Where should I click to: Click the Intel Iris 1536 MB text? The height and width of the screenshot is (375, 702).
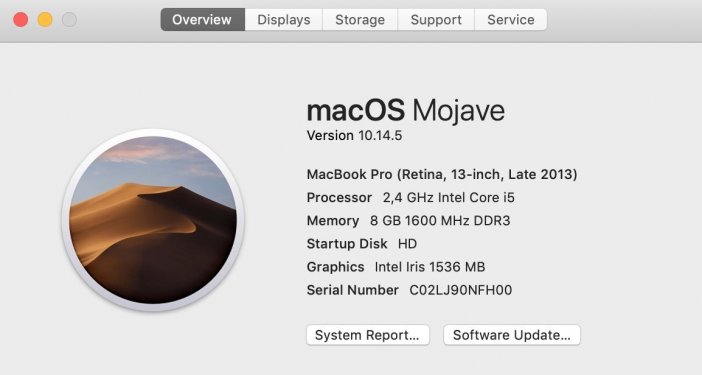coord(430,267)
